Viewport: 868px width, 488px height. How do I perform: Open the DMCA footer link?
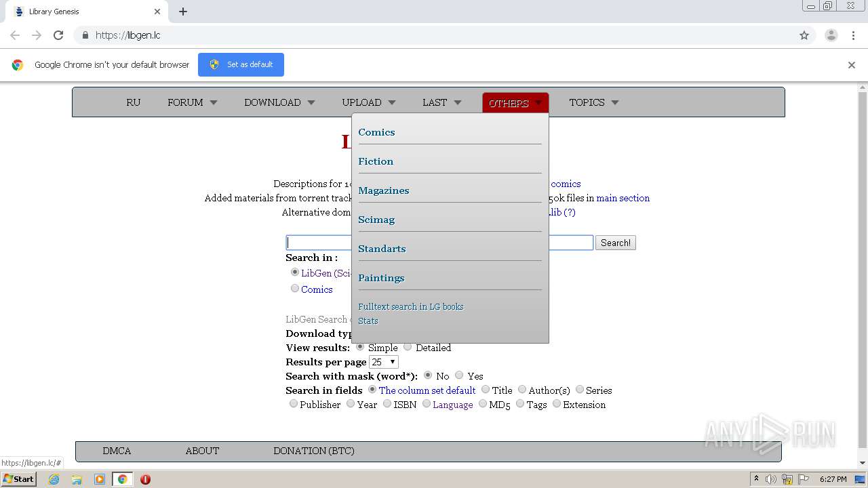[x=117, y=451]
